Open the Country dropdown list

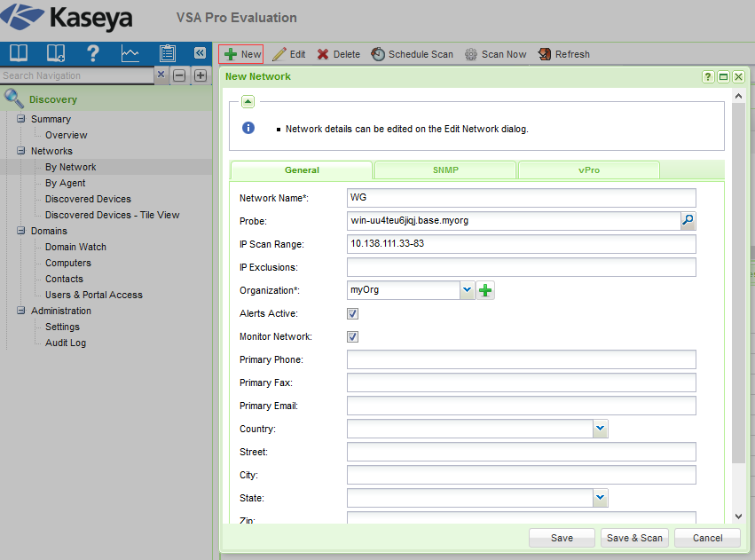tap(600, 429)
